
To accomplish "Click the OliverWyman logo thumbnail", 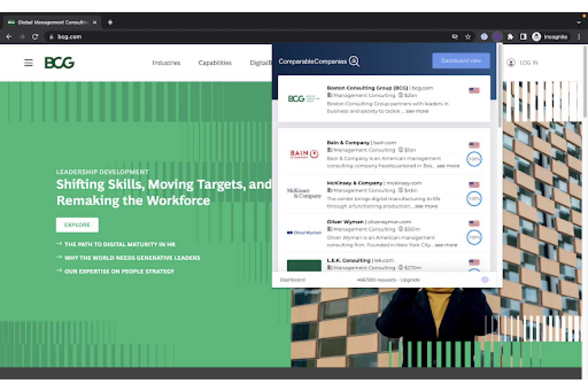I will click(304, 233).
